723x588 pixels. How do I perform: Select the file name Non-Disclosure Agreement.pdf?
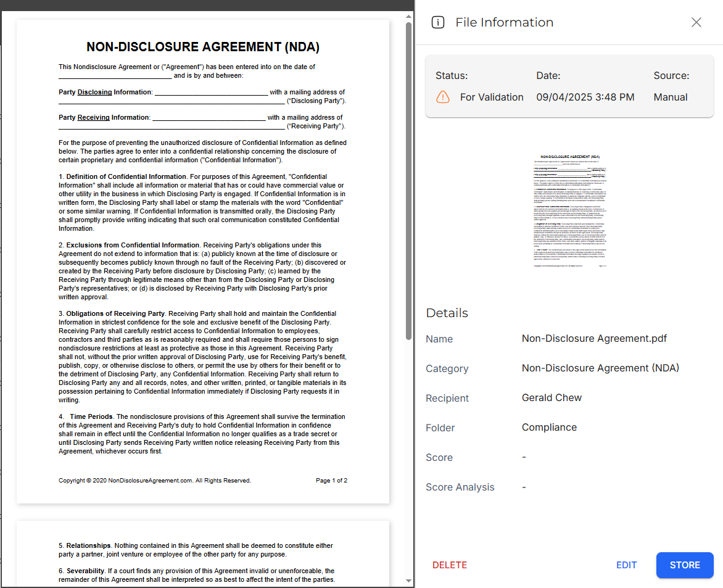[x=594, y=339]
